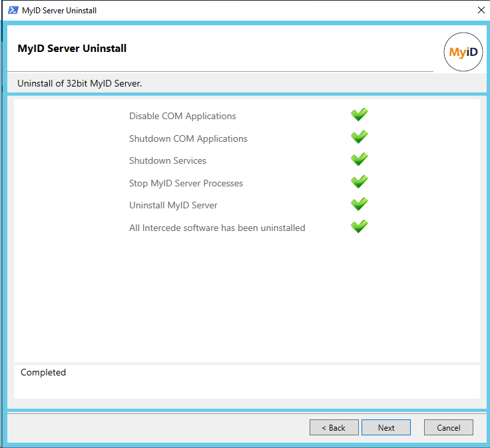
Task: Cancel the uninstall wizard
Action: [449, 427]
